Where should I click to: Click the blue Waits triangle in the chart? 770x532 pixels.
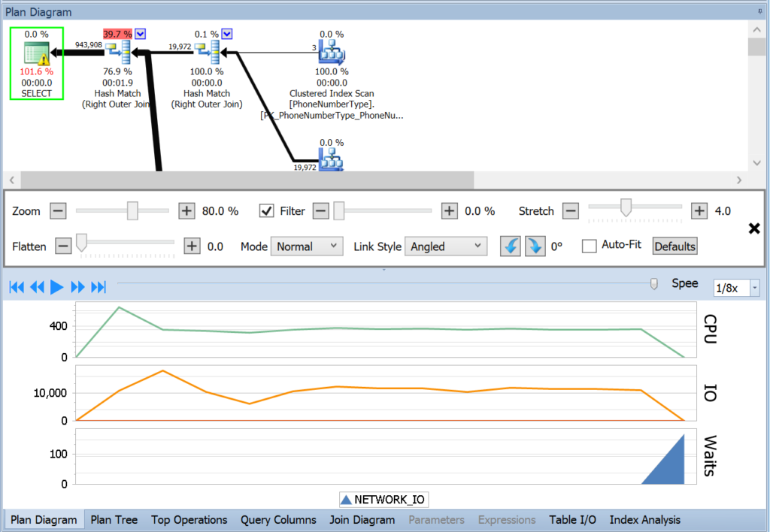coord(668,465)
